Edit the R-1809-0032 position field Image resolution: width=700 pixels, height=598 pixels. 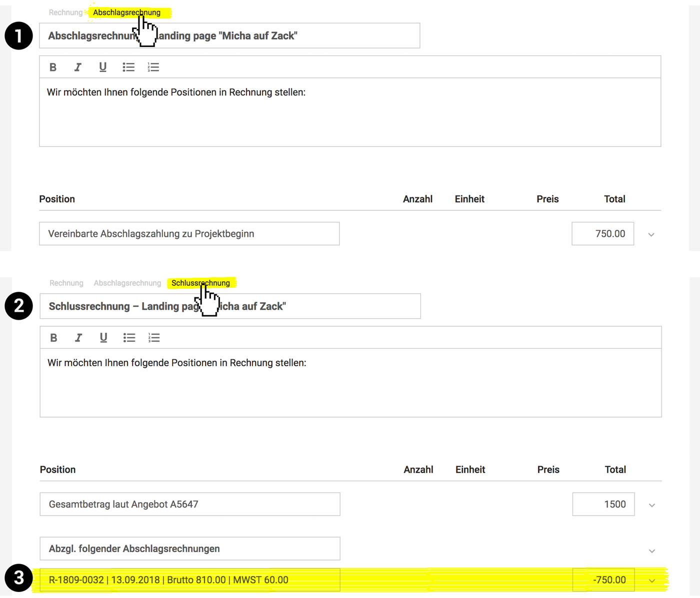[190, 580]
